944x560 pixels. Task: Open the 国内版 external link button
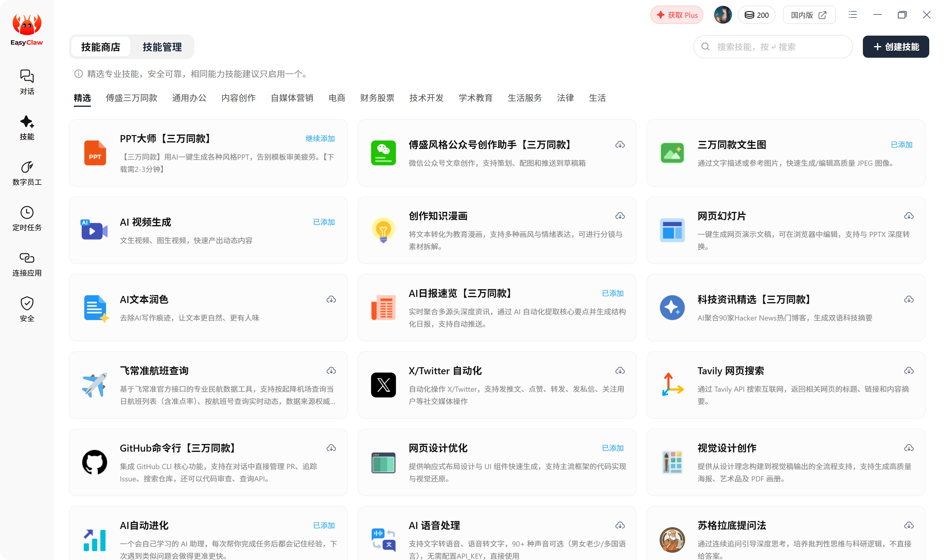(x=809, y=15)
